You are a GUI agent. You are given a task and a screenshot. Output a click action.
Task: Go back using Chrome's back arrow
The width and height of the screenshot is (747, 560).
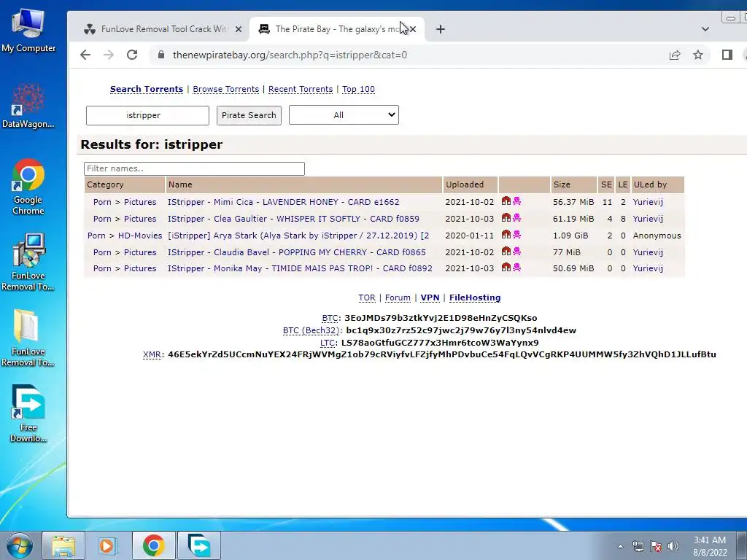point(85,55)
